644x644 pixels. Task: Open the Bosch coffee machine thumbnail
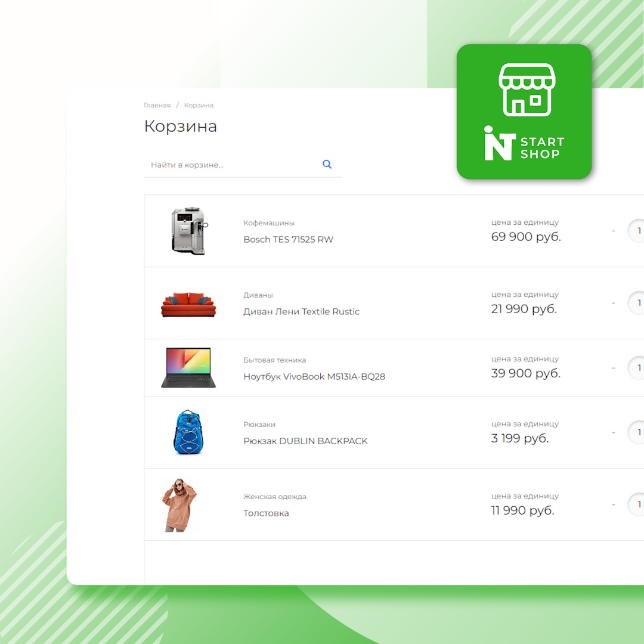click(x=188, y=231)
